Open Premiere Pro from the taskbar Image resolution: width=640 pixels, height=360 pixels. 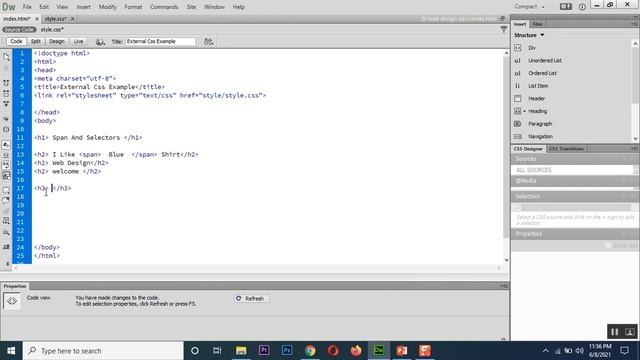point(264,351)
